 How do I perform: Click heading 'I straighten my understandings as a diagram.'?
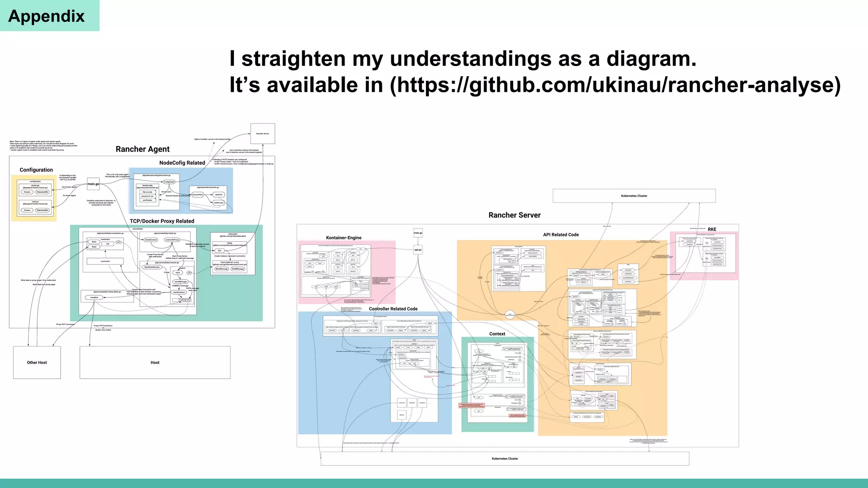463,58
